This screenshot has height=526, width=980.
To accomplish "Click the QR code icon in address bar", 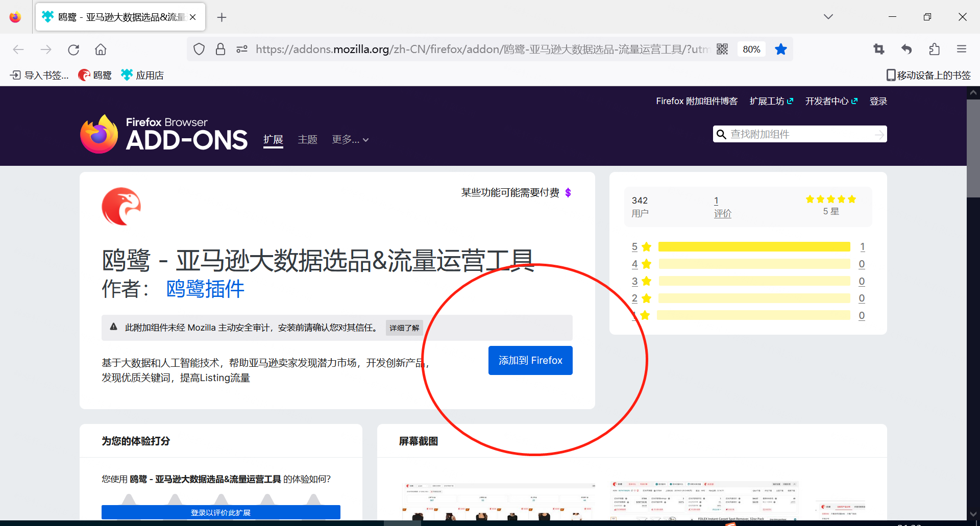I will (x=722, y=49).
